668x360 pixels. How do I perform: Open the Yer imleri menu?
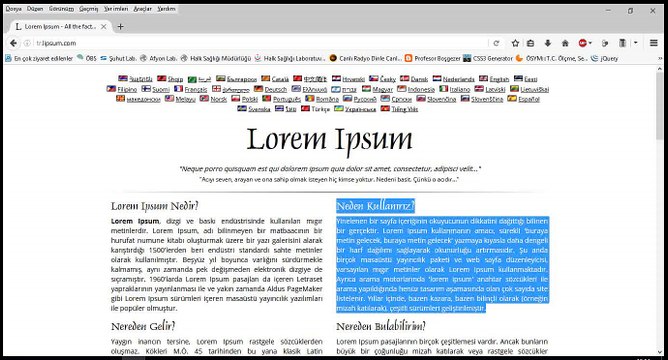(116, 9)
